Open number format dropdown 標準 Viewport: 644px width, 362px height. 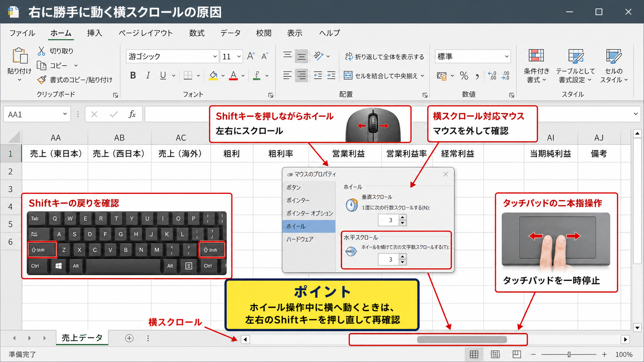[x=506, y=57]
